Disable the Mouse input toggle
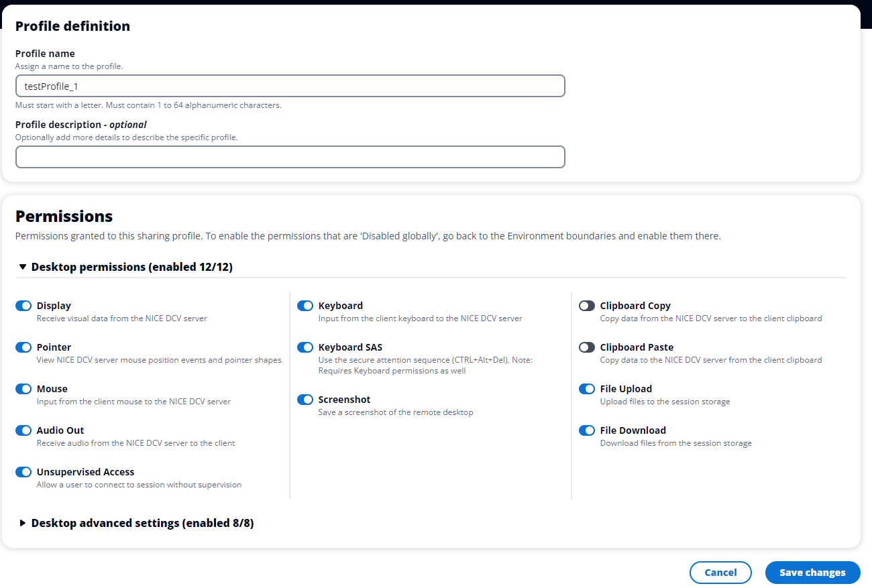The image size is (872, 588). [x=23, y=389]
